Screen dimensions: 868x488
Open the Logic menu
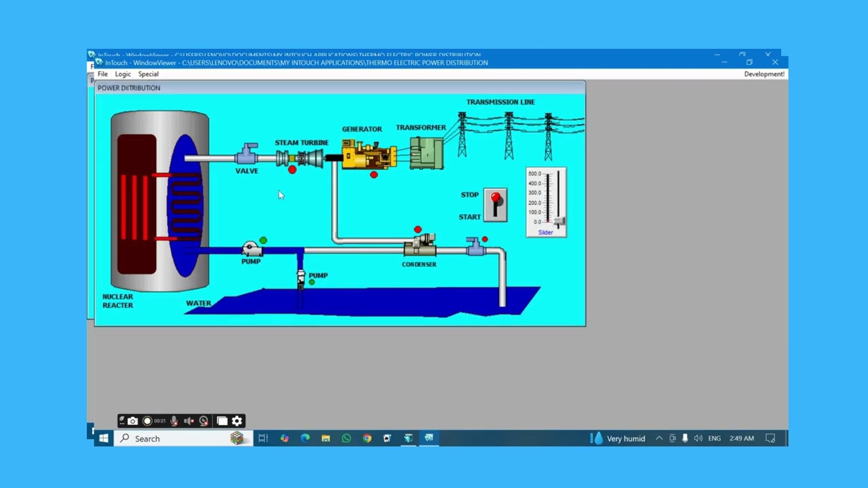(x=123, y=74)
